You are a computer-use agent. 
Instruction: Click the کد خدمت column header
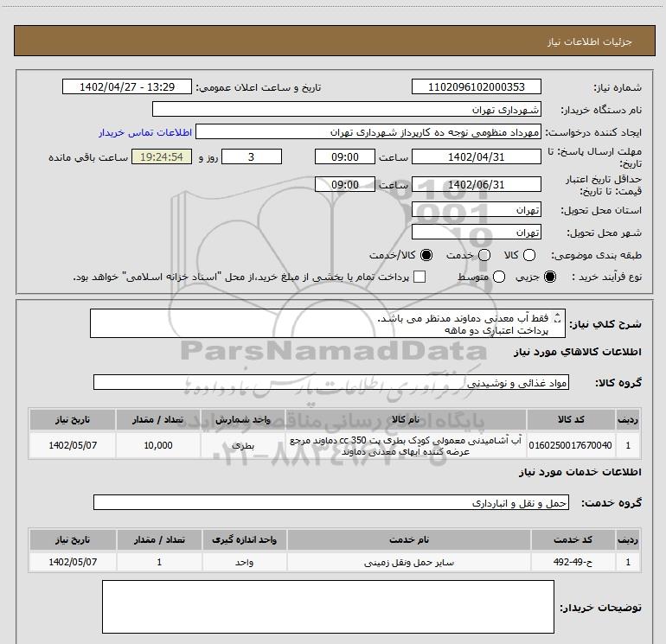click(x=573, y=539)
